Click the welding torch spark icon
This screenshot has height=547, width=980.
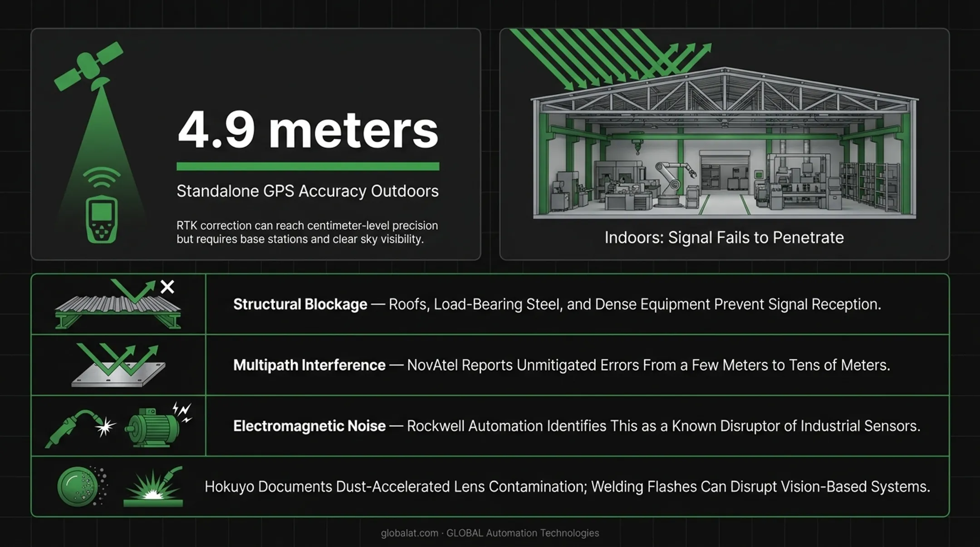pos(81,428)
